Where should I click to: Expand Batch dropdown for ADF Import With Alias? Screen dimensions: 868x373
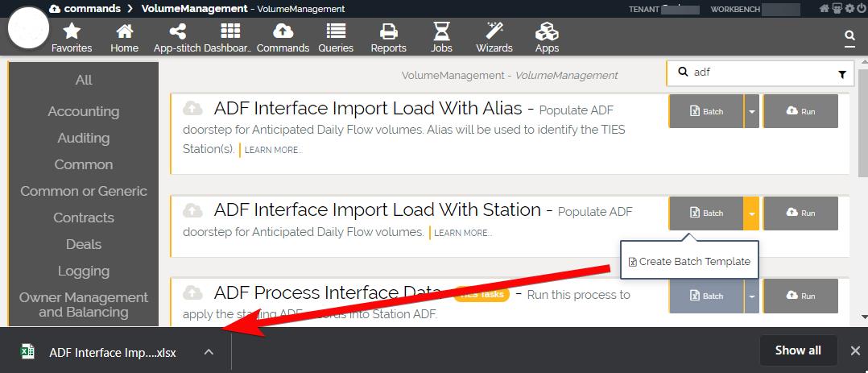[x=751, y=112]
